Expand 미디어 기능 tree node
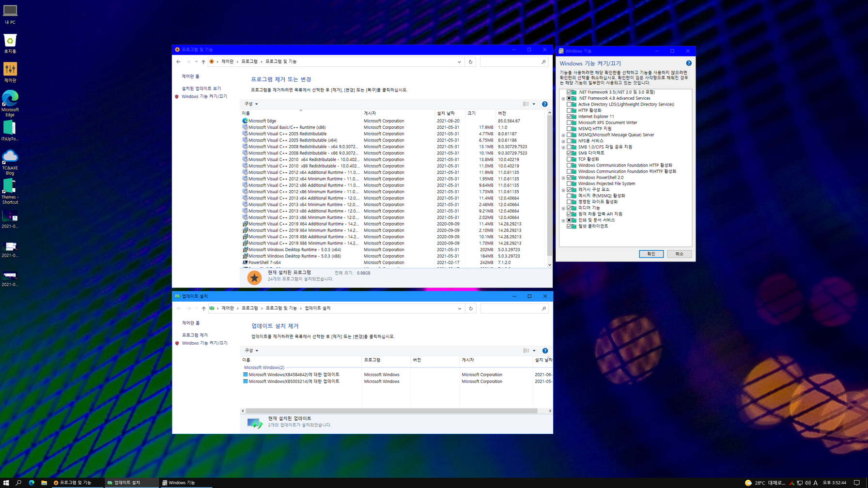This screenshot has height=488, width=868. (x=563, y=208)
